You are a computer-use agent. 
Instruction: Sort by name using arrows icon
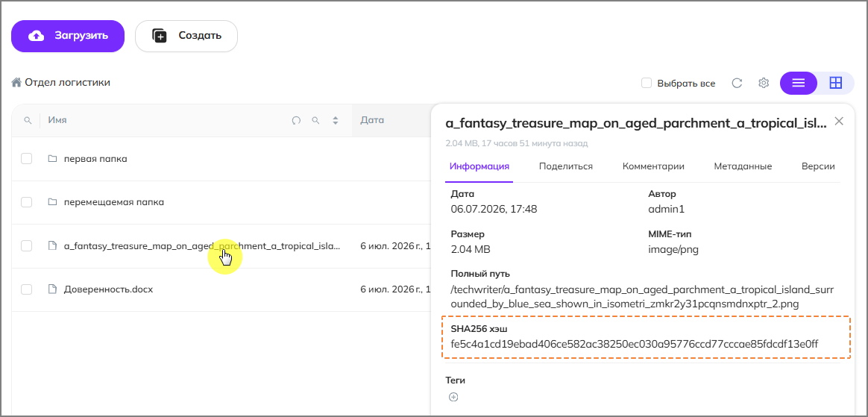coord(335,120)
